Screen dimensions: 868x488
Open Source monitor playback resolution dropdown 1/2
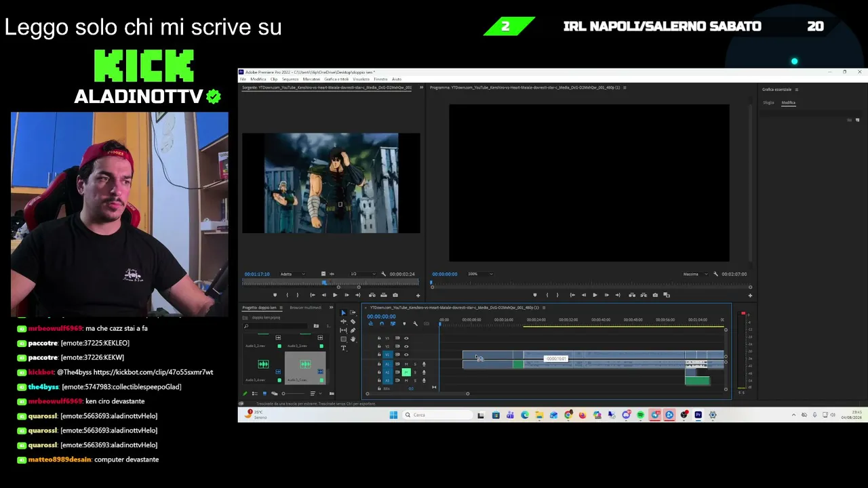363,274
